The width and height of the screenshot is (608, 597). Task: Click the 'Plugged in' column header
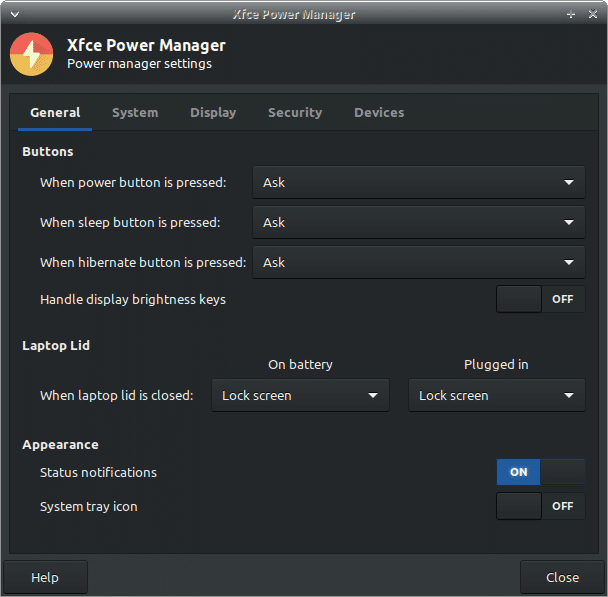click(496, 365)
